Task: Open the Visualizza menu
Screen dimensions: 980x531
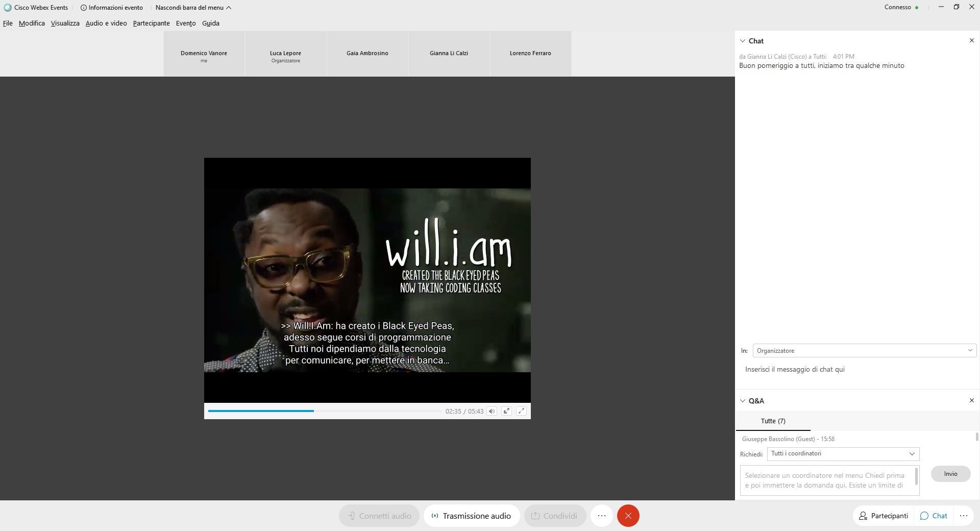Action: 65,23
